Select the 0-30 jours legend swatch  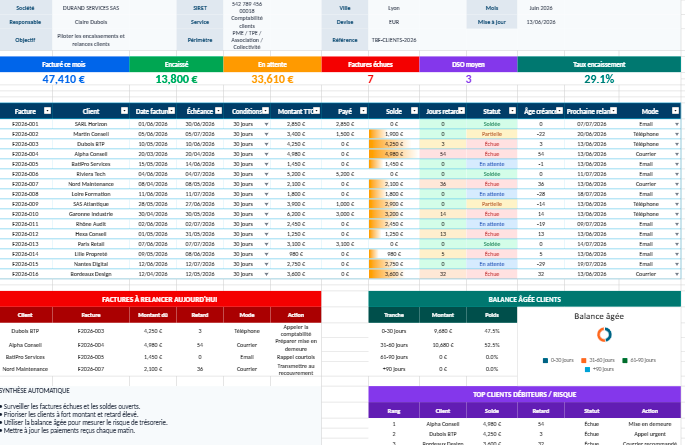[x=545, y=360]
